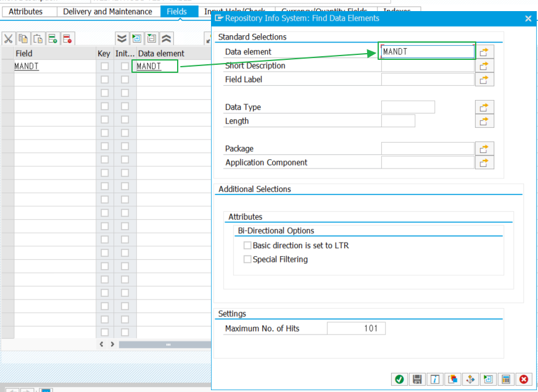538x392 pixels.
Task: Click the MANDT Data element cell link
Action: point(149,67)
